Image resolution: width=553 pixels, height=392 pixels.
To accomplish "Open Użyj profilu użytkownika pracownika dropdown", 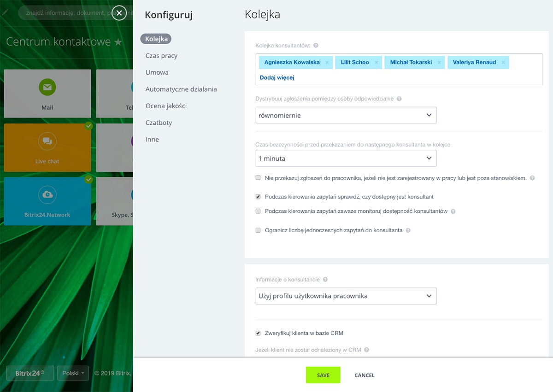I will [346, 296].
